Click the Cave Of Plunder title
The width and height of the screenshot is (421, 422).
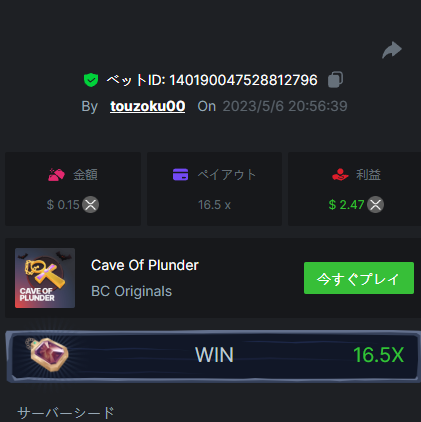(x=145, y=265)
